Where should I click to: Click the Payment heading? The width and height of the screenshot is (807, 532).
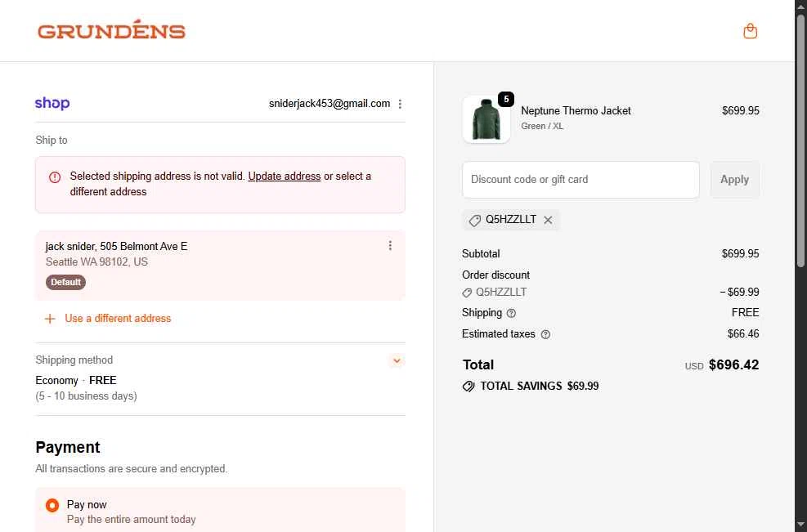click(x=68, y=447)
